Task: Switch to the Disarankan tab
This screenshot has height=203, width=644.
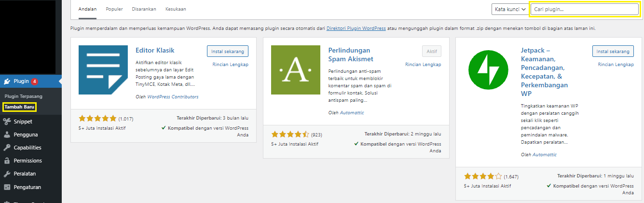Action: click(x=144, y=9)
